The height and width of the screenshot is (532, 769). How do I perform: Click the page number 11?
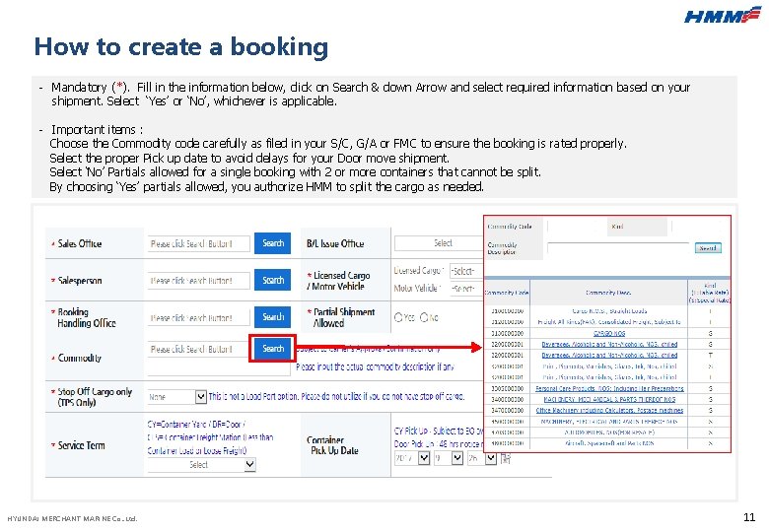[749, 517]
